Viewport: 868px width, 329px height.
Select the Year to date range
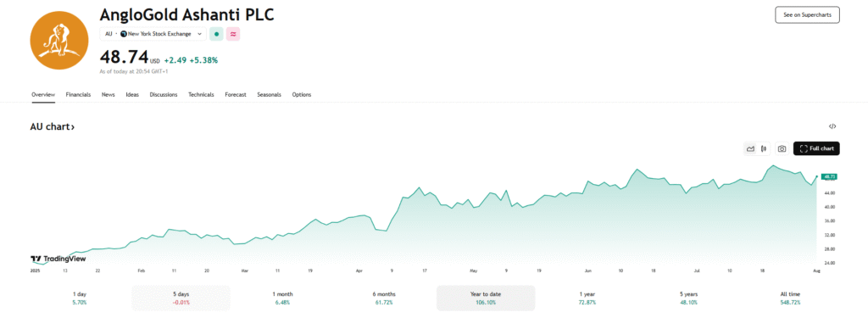486,298
